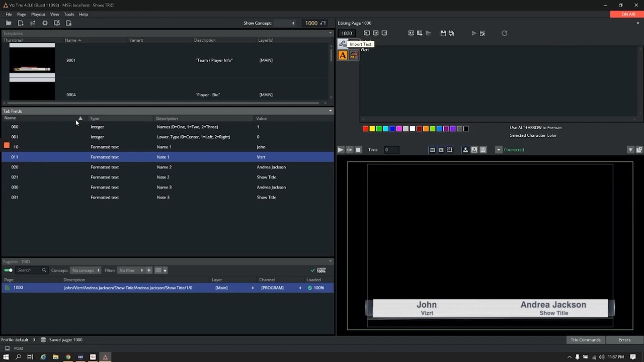Open the View menu
644x362 pixels.
click(x=54, y=14)
